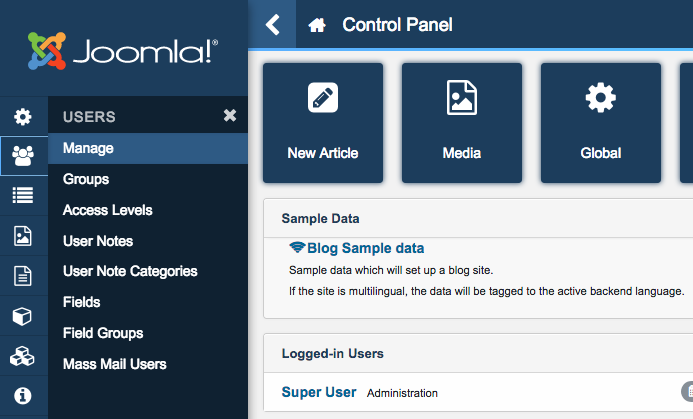Open the Extensions cubes sidebar icon
The width and height of the screenshot is (693, 419).
22,356
